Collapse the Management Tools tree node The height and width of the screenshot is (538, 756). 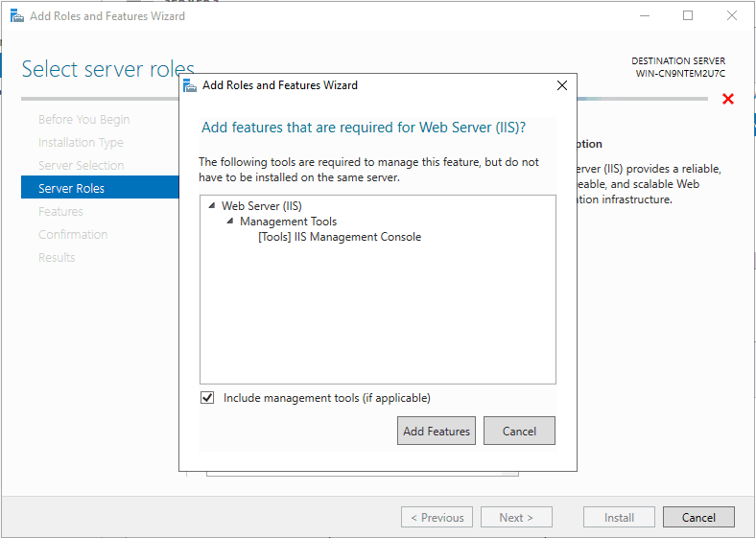230,222
